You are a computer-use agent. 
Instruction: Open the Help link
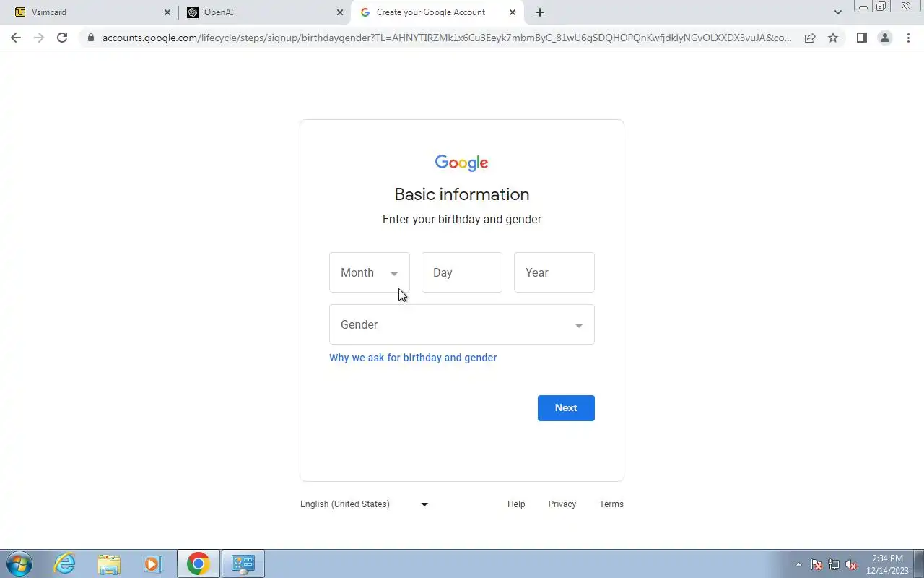(x=516, y=504)
